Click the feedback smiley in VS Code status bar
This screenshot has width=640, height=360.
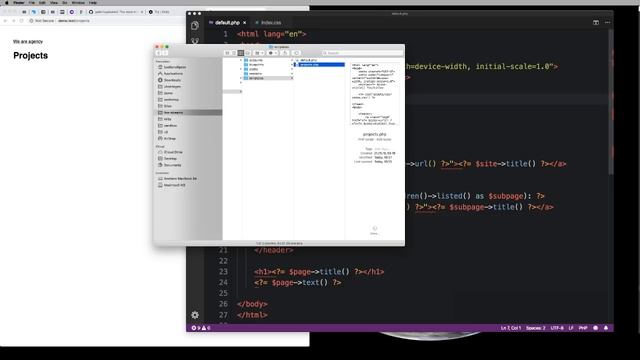tap(596, 328)
